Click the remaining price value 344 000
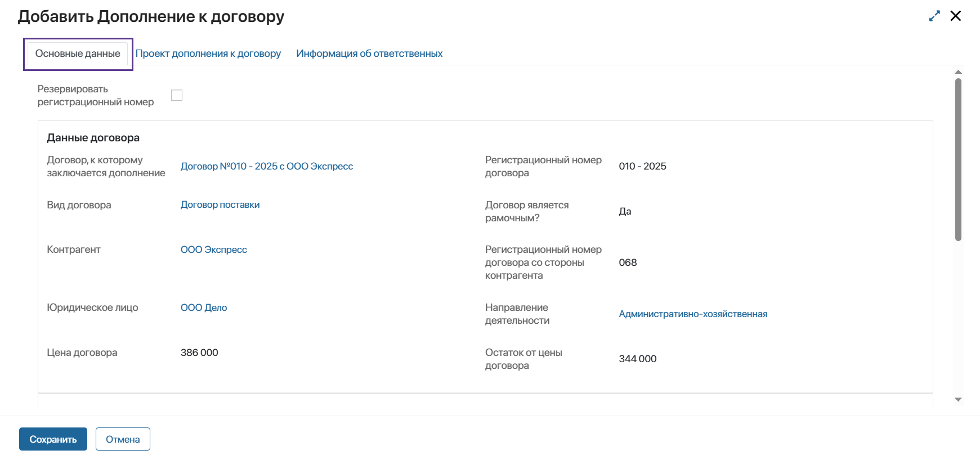 pos(638,359)
